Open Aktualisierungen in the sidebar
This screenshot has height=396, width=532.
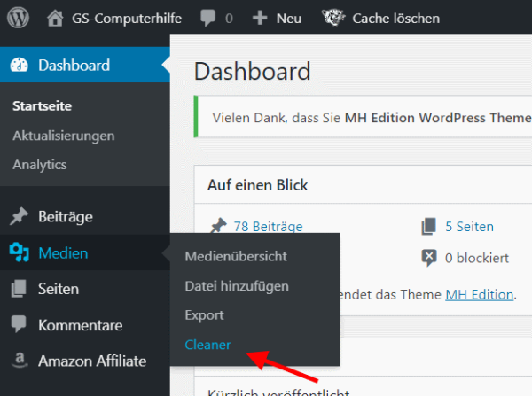[x=64, y=136]
